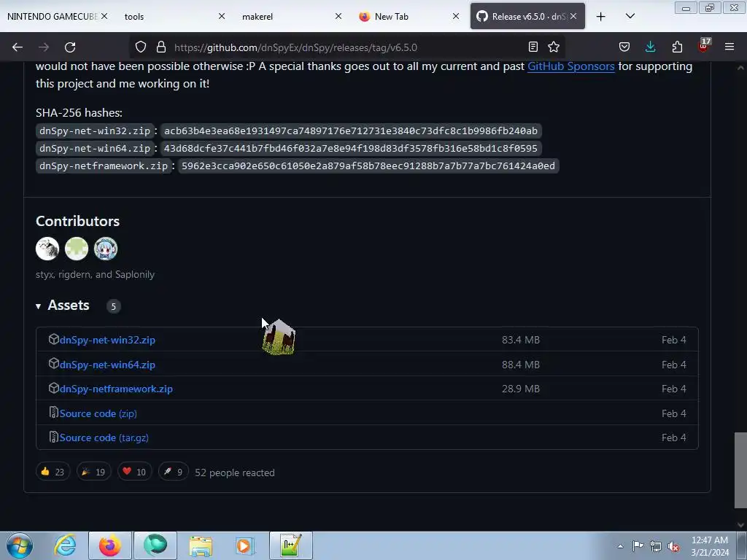747x560 pixels.
Task: Click package icon beside dnSpy-netframework.zip
Action: point(53,388)
